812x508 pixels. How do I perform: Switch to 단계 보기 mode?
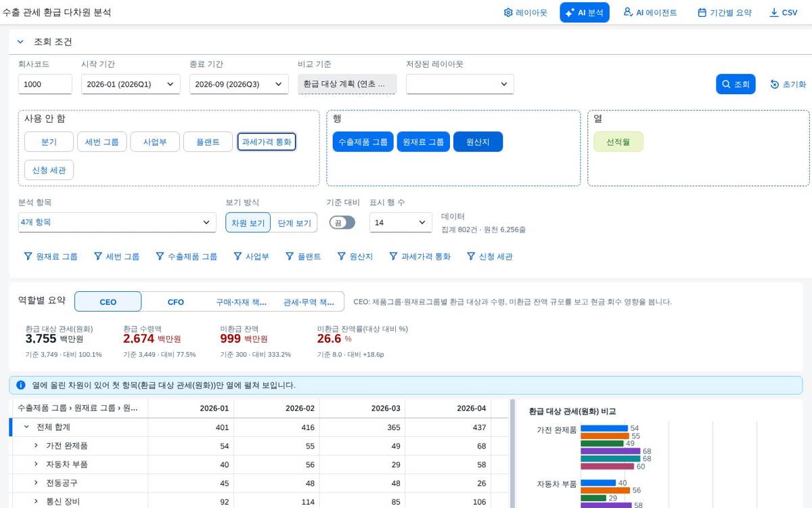294,222
